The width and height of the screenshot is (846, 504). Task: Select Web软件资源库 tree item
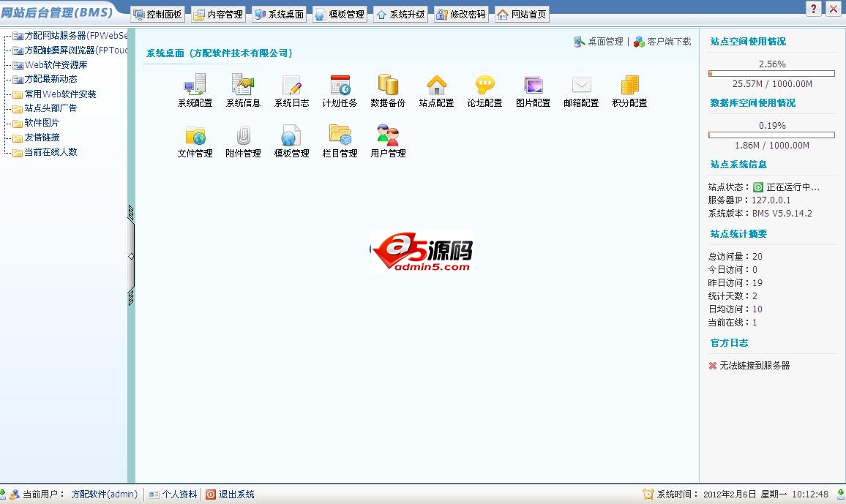point(50,64)
